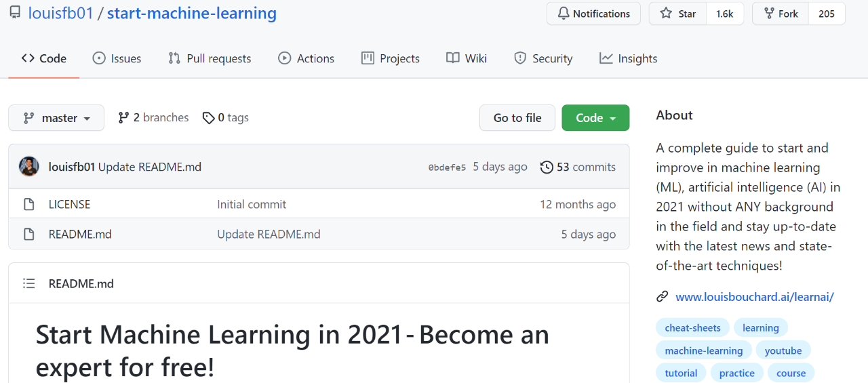
Task: View the 205 forks count
Action: tap(827, 14)
